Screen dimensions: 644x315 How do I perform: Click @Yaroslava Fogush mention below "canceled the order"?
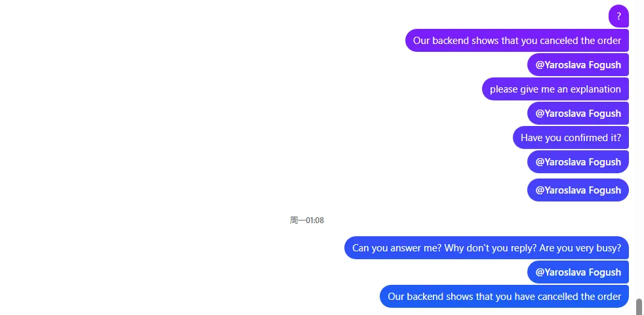[578, 65]
